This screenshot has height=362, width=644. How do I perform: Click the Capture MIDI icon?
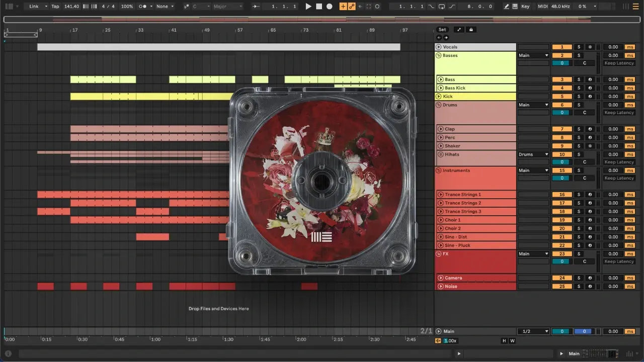click(369, 7)
